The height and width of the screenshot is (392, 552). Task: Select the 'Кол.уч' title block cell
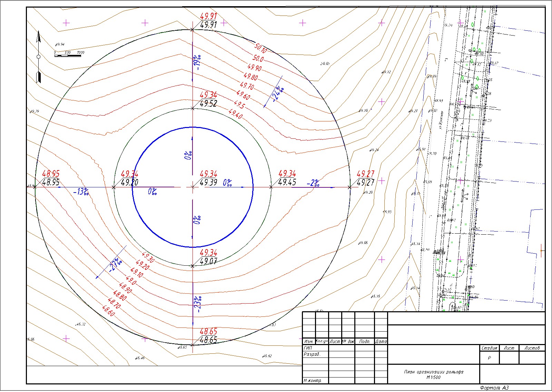pyautogui.click(x=322, y=341)
